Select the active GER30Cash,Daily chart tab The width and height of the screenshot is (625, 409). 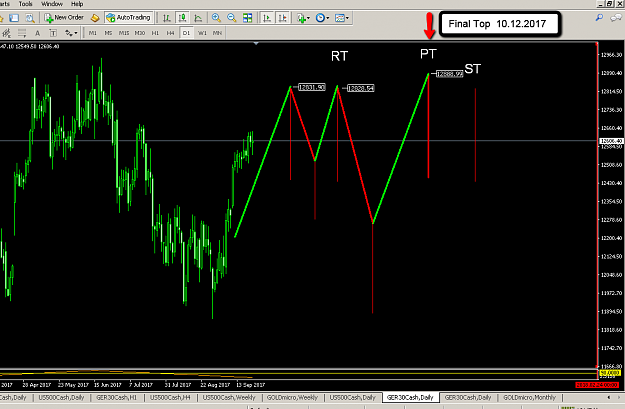410,397
